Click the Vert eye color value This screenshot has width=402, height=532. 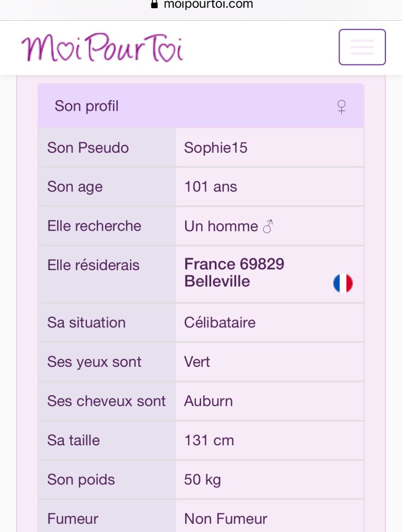click(x=197, y=362)
